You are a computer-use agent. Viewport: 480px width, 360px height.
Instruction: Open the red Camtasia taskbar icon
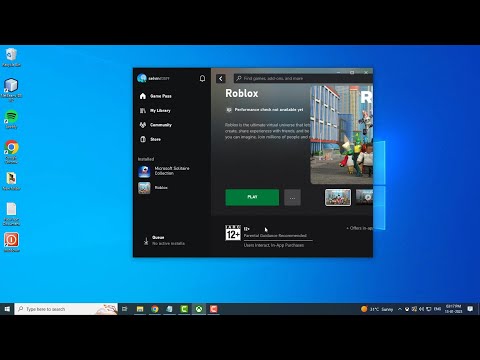click(x=214, y=309)
